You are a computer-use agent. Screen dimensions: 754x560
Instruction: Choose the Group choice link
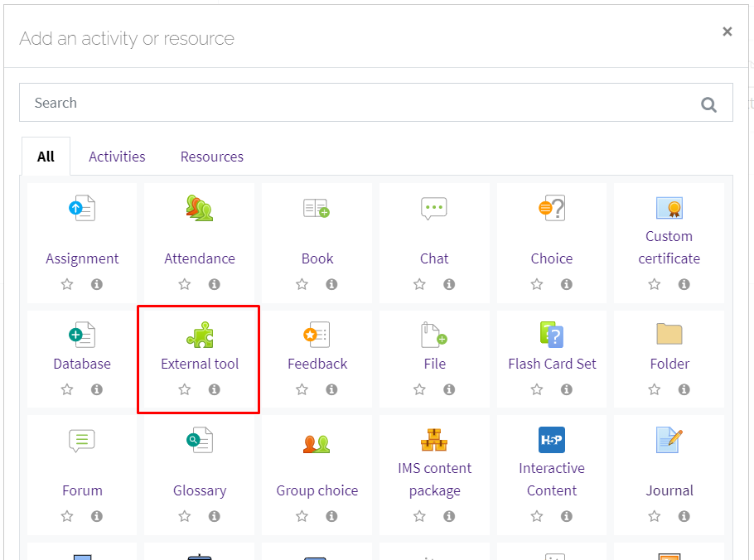[317, 490]
